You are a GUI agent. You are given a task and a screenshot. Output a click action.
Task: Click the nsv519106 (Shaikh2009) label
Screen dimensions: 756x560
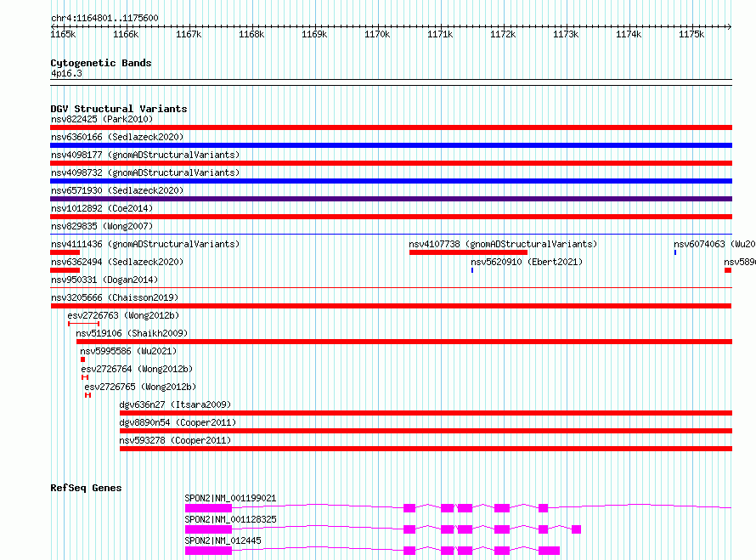click(132, 333)
